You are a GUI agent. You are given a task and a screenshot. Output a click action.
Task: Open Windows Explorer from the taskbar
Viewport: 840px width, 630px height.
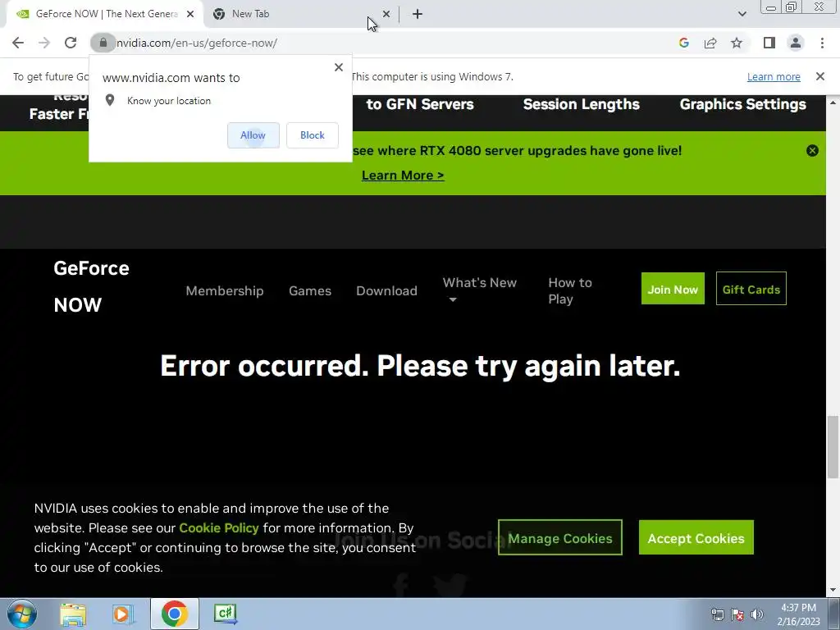click(x=73, y=614)
